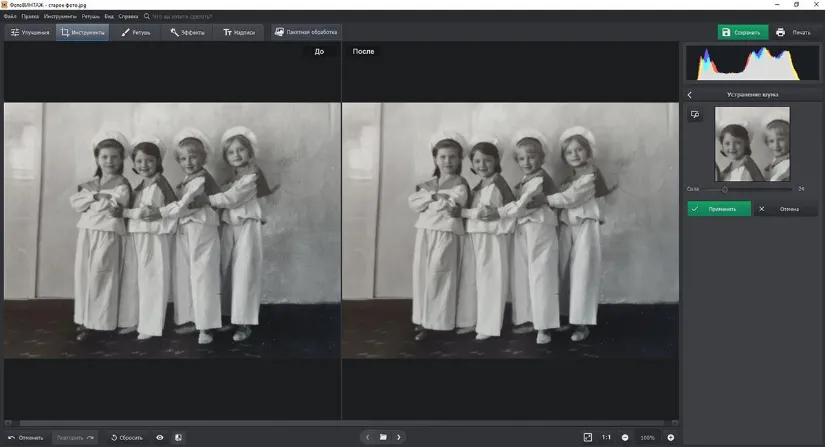
Task: Click the Отменить undo button
Action: (26, 437)
